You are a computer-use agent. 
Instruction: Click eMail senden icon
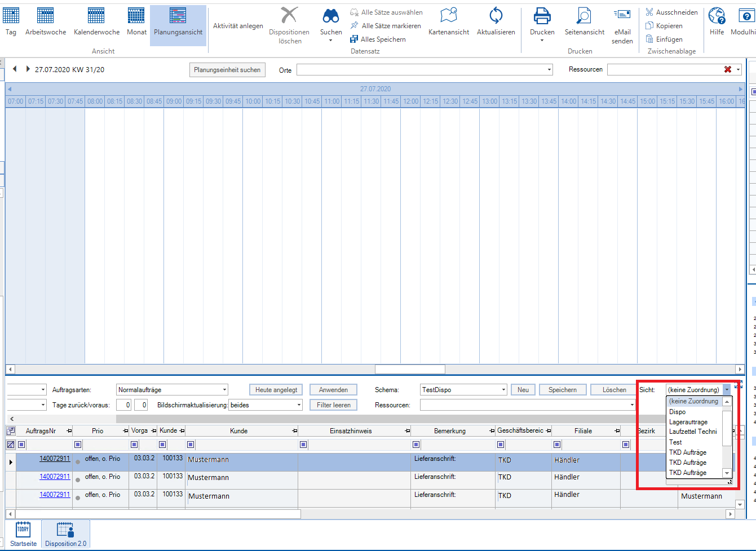tap(622, 16)
